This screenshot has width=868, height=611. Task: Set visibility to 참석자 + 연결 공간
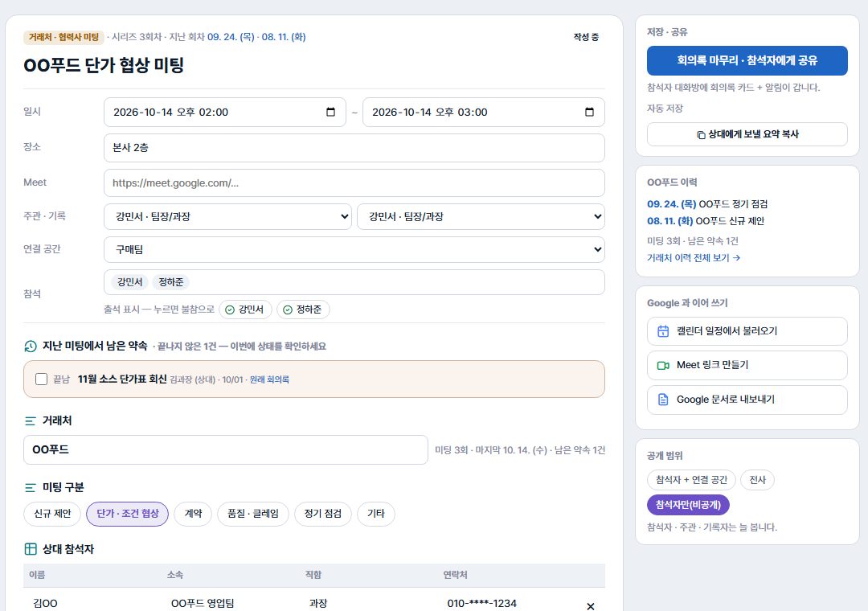pyautogui.click(x=691, y=480)
